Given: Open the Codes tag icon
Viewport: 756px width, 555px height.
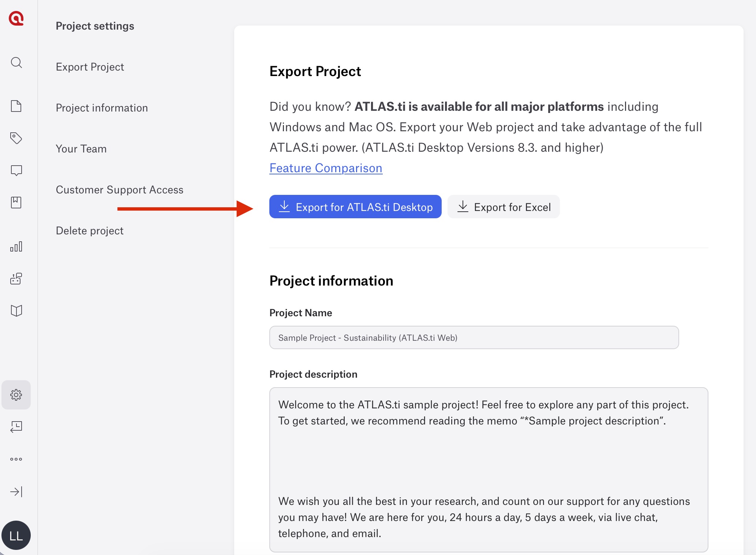Looking at the screenshot, I should [x=16, y=138].
